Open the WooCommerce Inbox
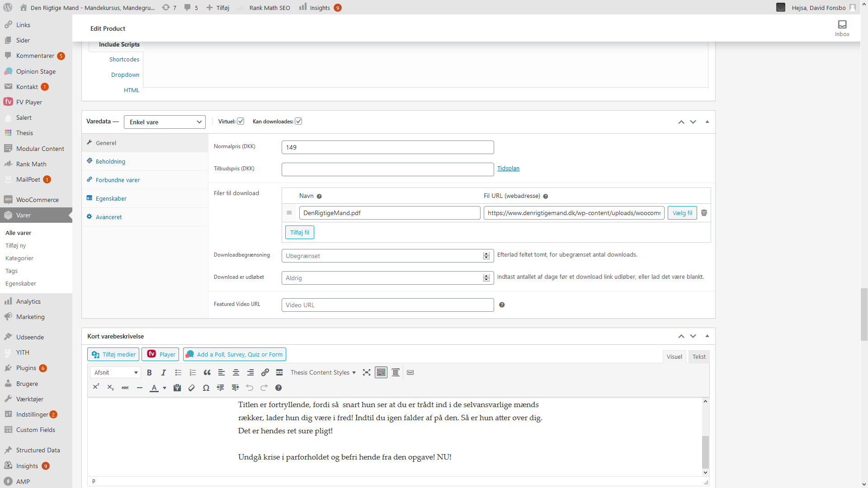This screenshot has height=488, width=868. pyautogui.click(x=842, y=28)
